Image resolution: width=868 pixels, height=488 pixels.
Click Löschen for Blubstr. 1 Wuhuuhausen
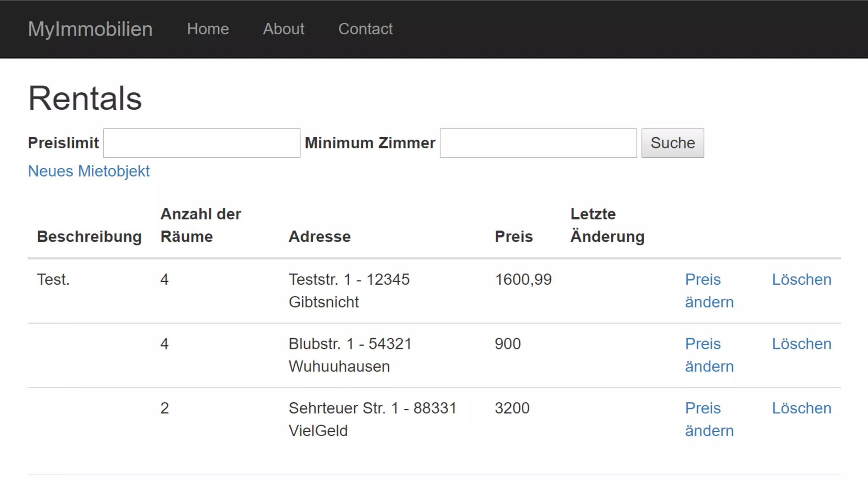(x=801, y=344)
